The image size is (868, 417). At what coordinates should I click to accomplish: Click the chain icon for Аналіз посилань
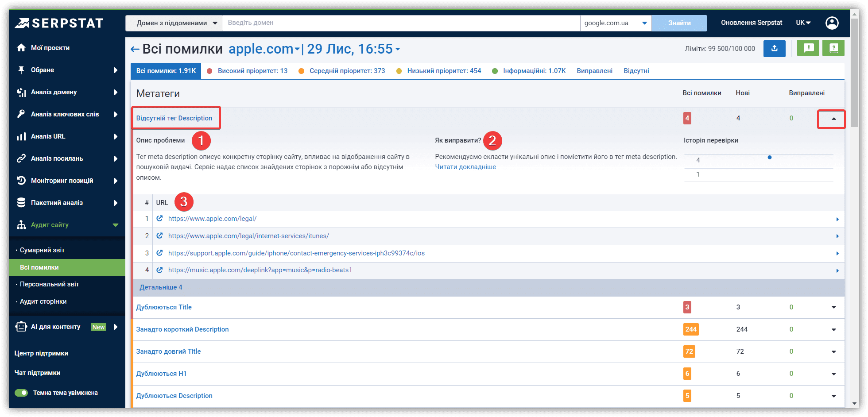click(x=21, y=158)
